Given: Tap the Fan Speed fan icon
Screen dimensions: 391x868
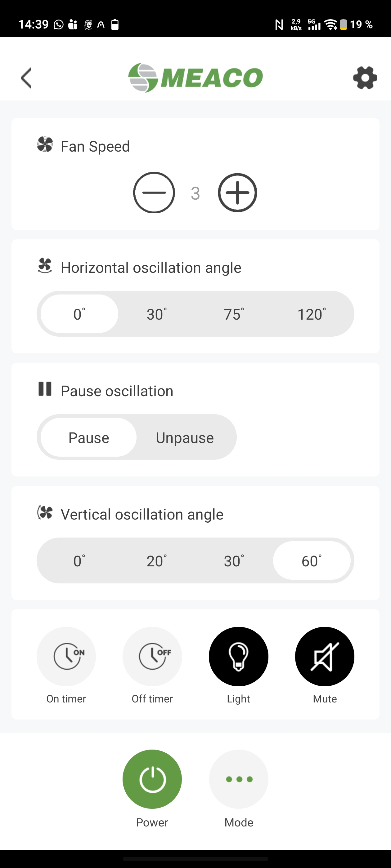Looking at the screenshot, I should (x=45, y=144).
